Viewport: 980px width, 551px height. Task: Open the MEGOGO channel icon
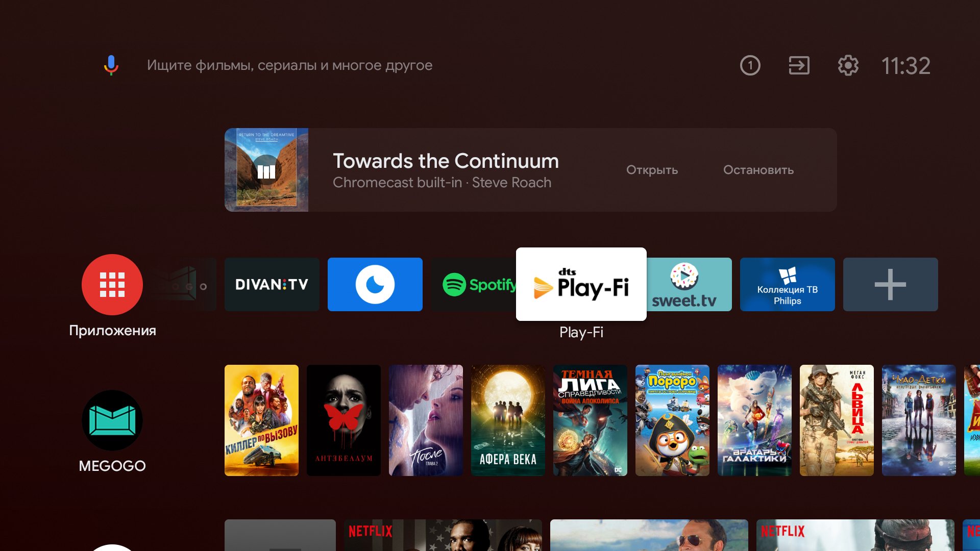pos(112,420)
